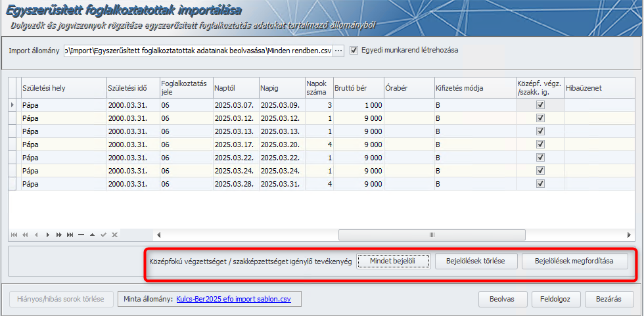This screenshot has height=316, width=644.
Task: Select Foglalkoztatás jele 06 in 2025.03.13. row
Action: coord(186,131)
